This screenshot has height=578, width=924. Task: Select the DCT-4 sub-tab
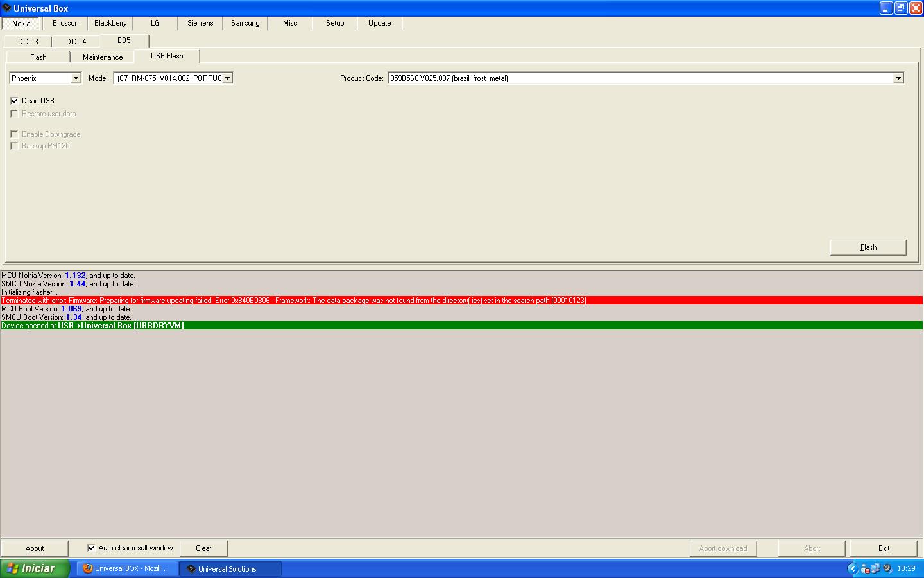[76, 42]
